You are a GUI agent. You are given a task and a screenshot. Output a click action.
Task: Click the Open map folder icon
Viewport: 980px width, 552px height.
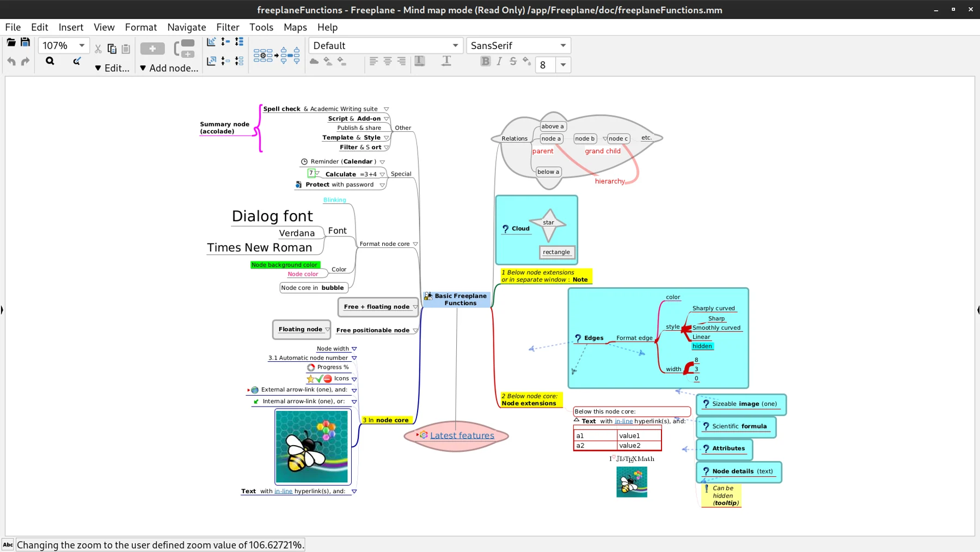pyautogui.click(x=11, y=43)
